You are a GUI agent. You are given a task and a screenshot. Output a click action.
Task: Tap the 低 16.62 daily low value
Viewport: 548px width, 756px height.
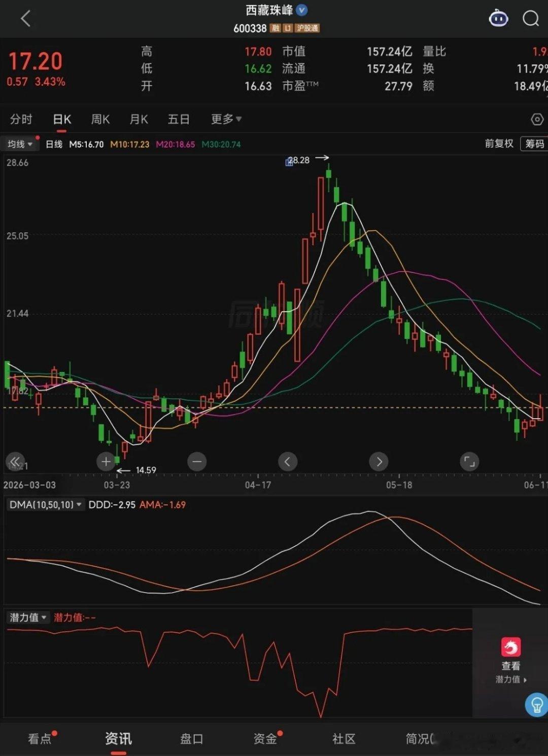pyautogui.click(x=258, y=68)
